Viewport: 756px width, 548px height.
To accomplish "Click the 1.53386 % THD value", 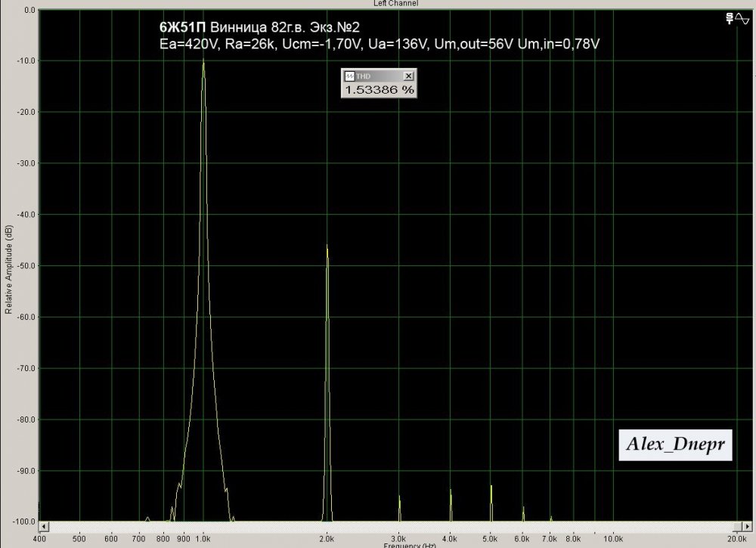I will pyautogui.click(x=380, y=89).
